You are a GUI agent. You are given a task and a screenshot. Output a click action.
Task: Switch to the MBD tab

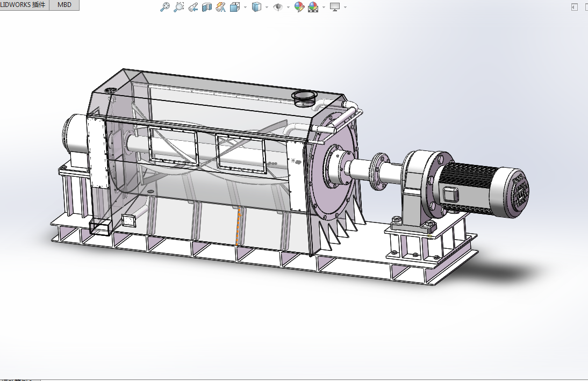click(64, 5)
